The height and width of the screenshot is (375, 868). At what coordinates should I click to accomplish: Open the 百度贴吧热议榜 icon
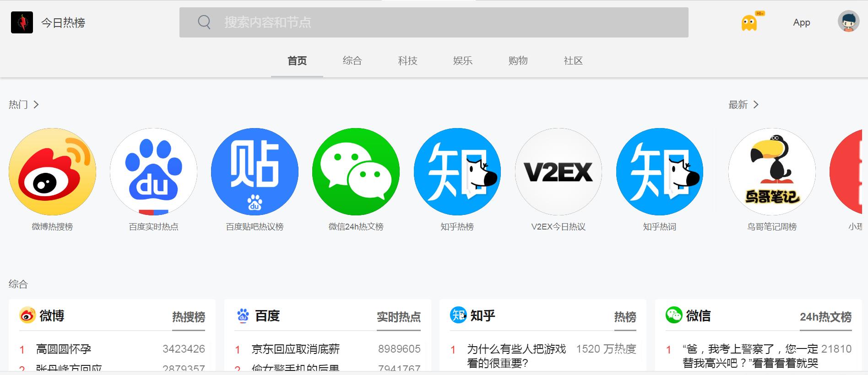pyautogui.click(x=255, y=171)
